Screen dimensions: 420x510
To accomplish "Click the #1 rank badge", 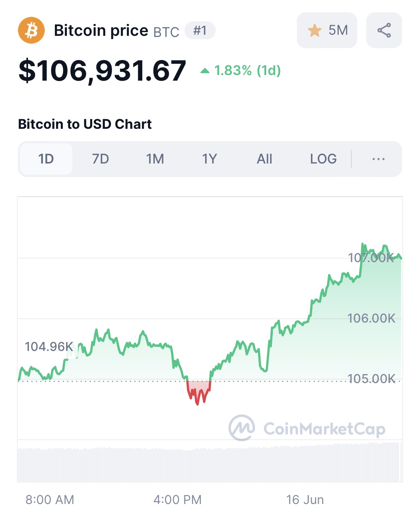I will [200, 30].
